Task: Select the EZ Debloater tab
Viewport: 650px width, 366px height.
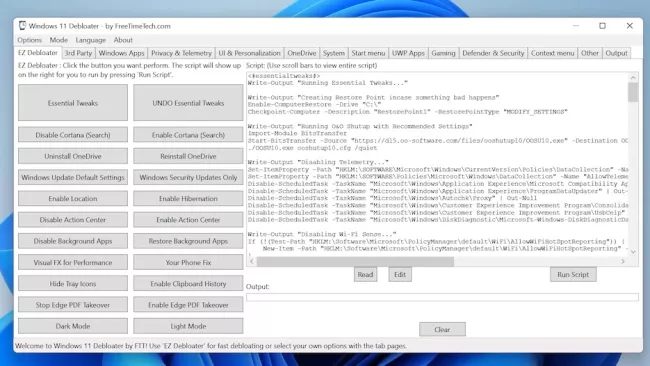Action: point(37,53)
